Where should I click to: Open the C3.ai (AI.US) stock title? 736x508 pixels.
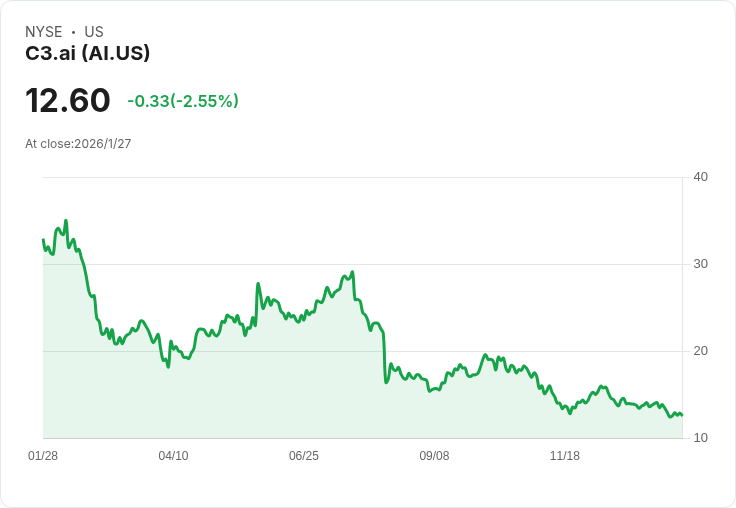(88, 54)
